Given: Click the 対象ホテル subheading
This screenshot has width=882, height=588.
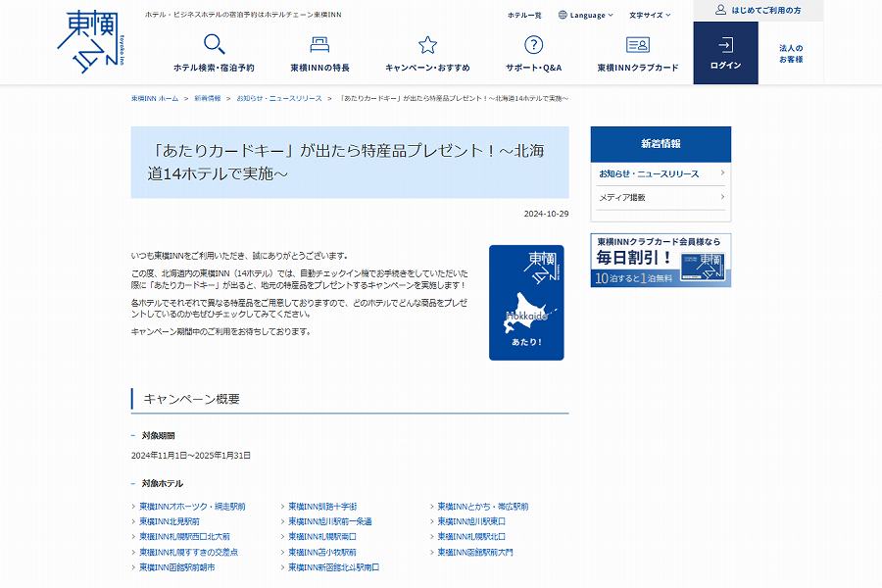Looking at the screenshot, I should pyautogui.click(x=162, y=483).
